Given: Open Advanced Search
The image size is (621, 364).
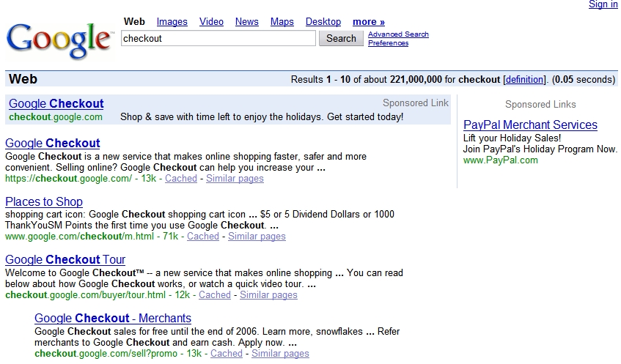Looking at the screenshot, I should pos(398,34).
